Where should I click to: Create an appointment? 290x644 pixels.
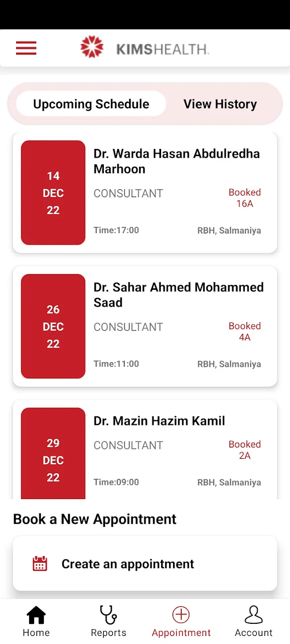(x=145, y=563)
